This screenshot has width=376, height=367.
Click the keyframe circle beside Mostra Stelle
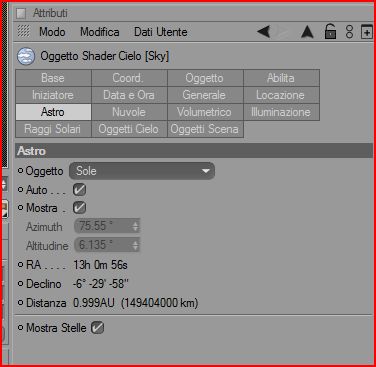20,328
